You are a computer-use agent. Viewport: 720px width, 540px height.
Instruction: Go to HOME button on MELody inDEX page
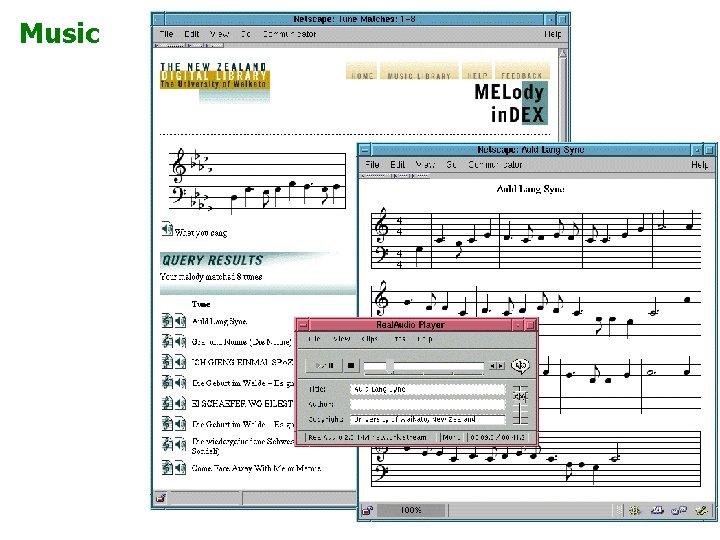click(x=361, y=72)
